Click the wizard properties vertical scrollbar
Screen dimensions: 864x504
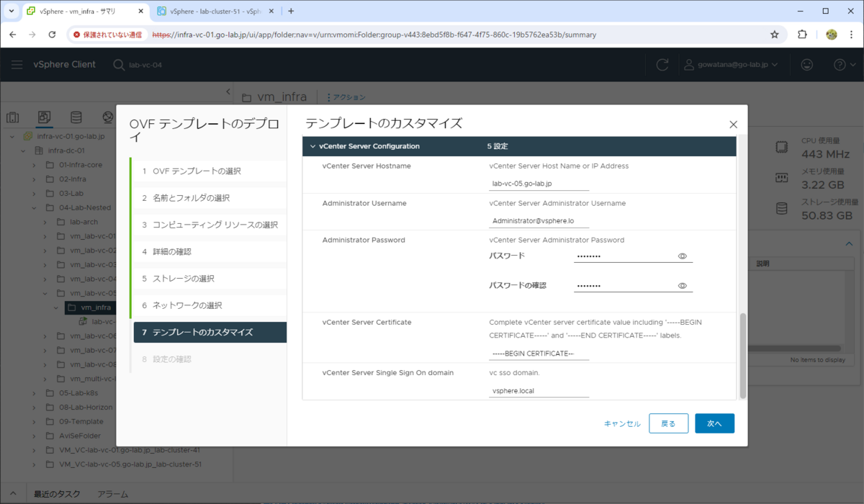[x=743, y=354]
